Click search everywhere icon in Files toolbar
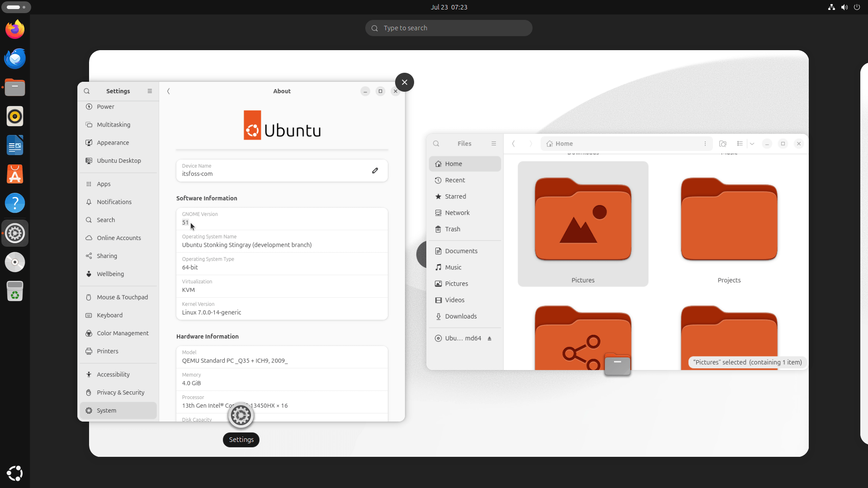This screenshot has width=868, height=488. (723, 144)
